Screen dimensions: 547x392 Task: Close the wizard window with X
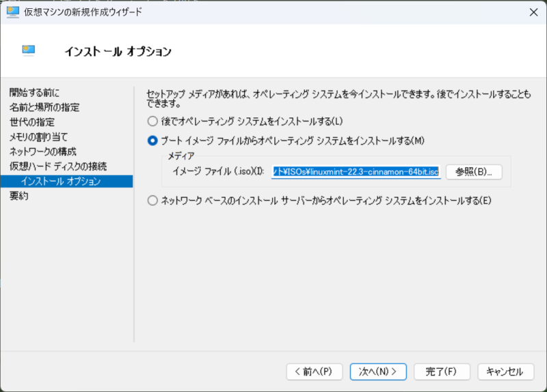tap(532, 12)
